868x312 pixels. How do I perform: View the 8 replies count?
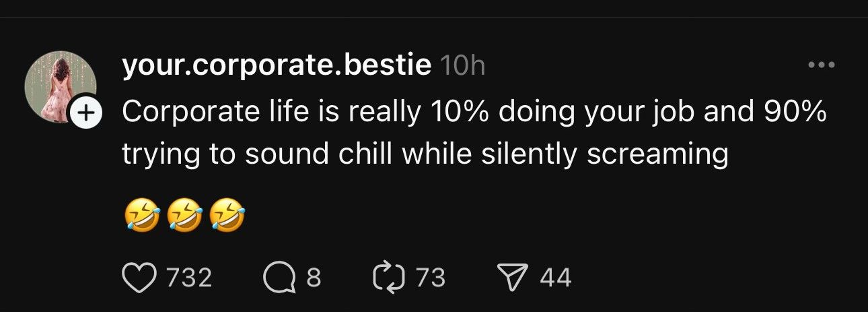point(314,278)
